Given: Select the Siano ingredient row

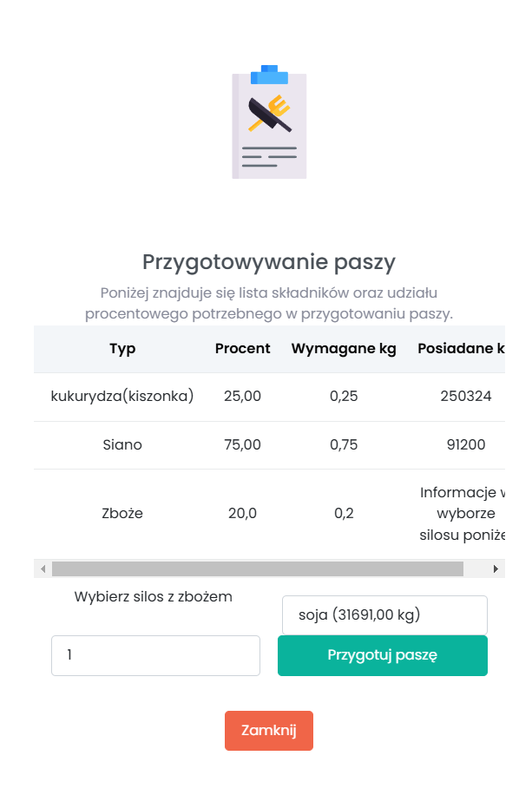Looking at the screenshot, I should coord(122,445).
